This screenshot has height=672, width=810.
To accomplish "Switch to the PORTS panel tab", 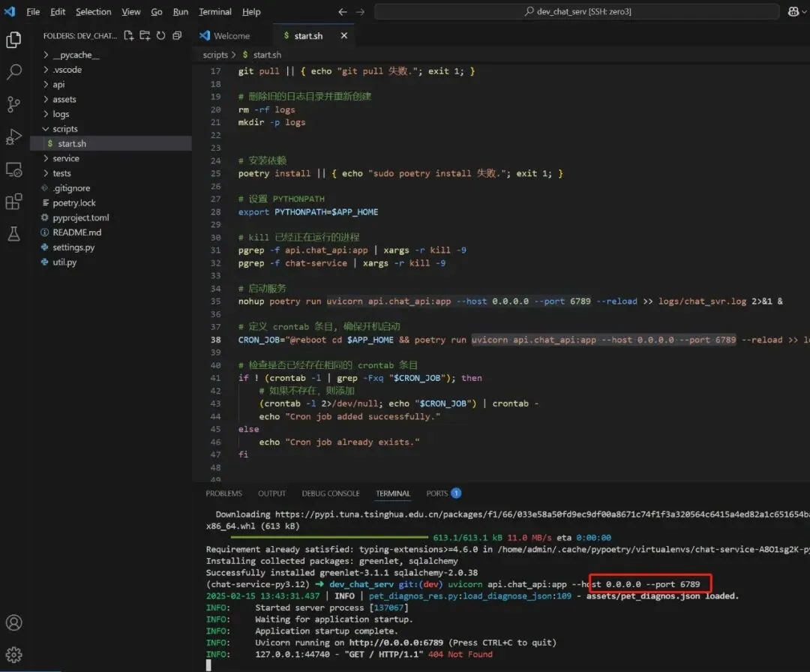I will [437, 493].
